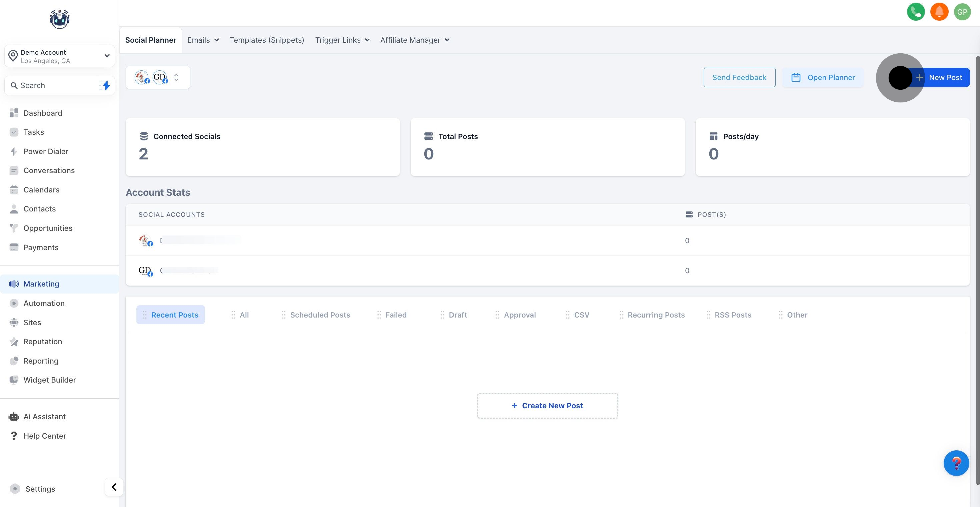The height and width of the screenshot is (507, 980).
Task: Click the GP user avatar
Action: tap(962, 12)
